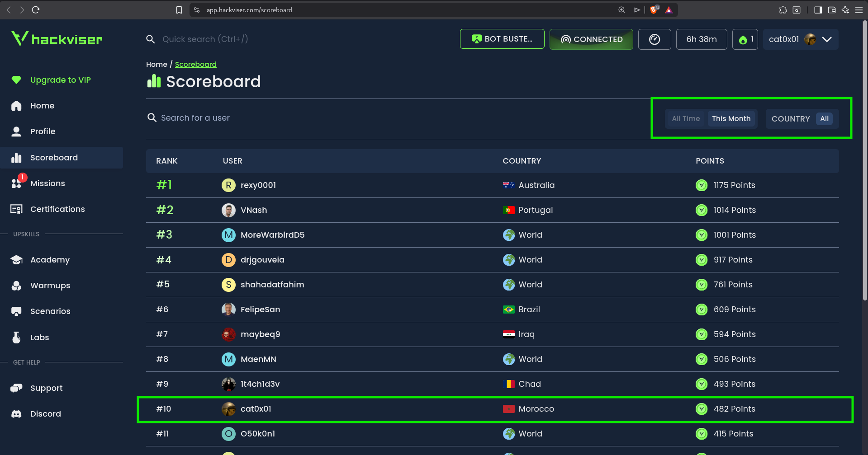Open the speedometer gauge button in header
This screenshot has height=455, width=868.
tap(654, 39)
